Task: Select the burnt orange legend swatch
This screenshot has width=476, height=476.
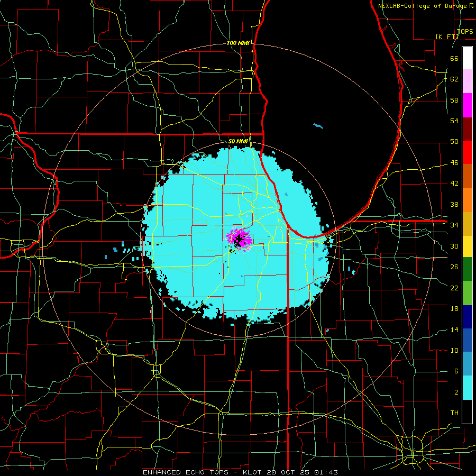Action: pyautogui.click(x=467, y=176)
